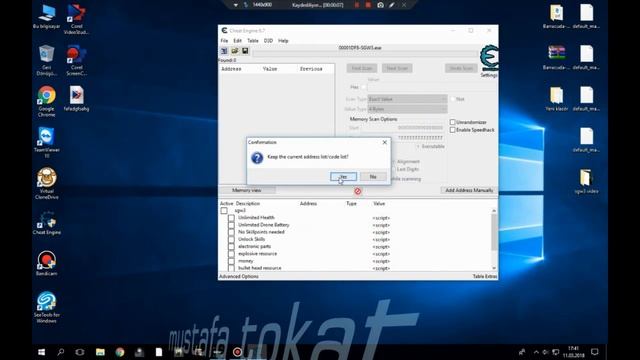Click the Cheat Engine logo Settings icon
640x360 pixels.
click(489, 60)
